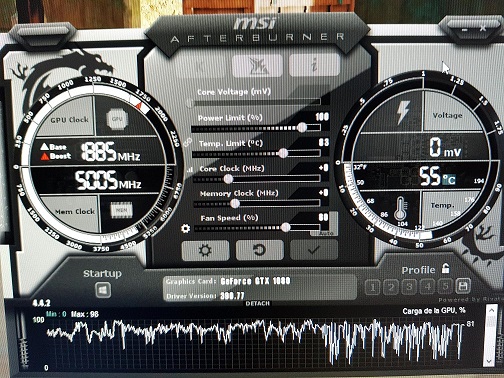Viewport: 504px width, 378px height.
Task: Click the Power Limit slider handle
Action: [302, 127]
